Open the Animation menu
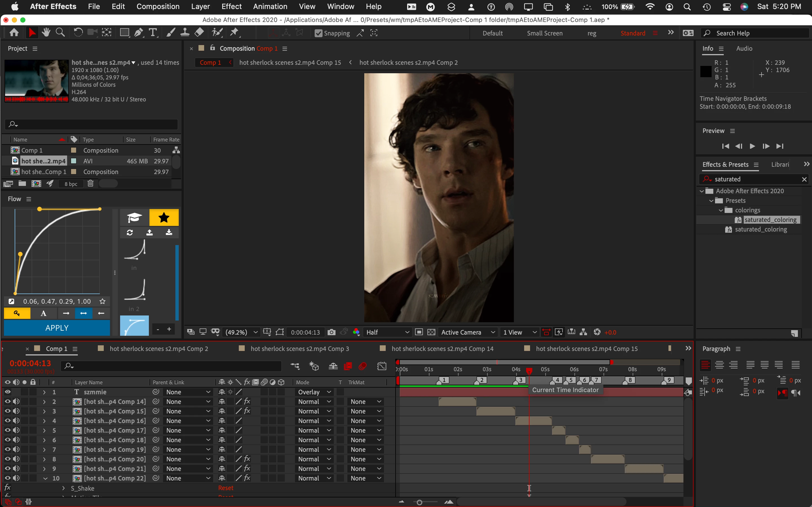Screen dimensions: 812x507 tap(270, 6)
